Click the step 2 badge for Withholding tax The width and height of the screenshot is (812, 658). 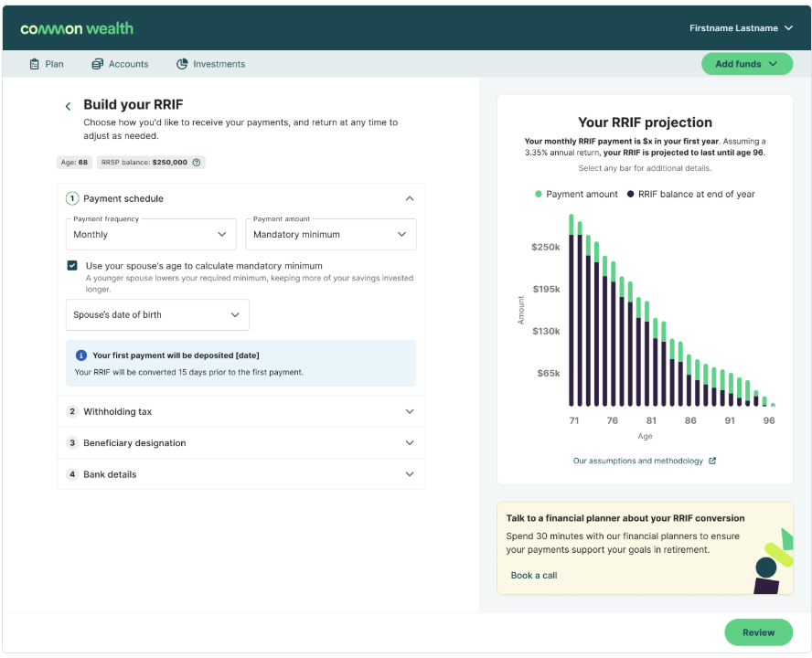(72, 411)
